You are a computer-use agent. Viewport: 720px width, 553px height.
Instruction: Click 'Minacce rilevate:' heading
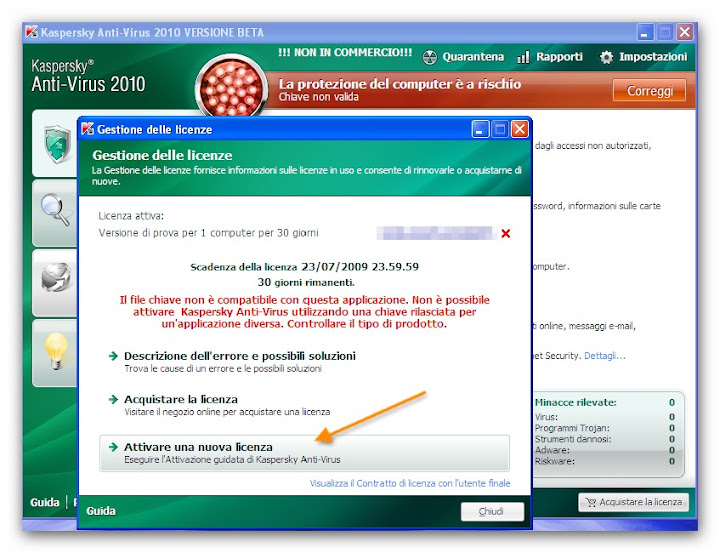click(x=575, y=402)
